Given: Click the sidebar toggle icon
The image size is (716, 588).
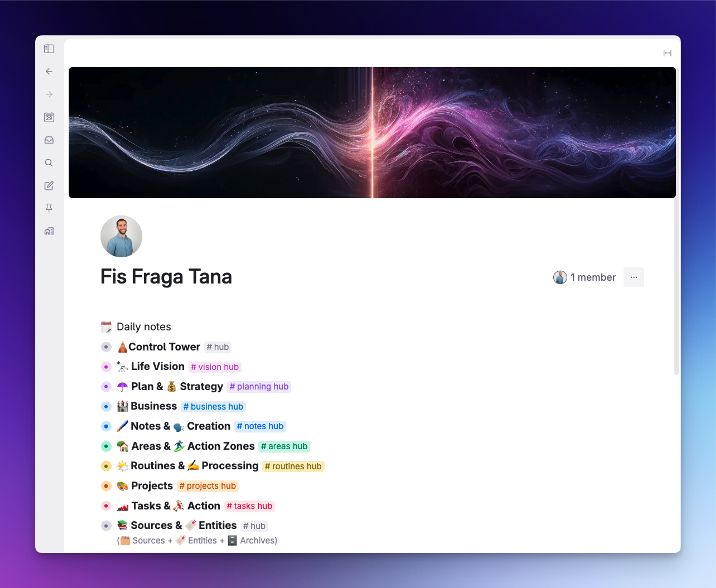Looking at the screenshot, I should [x=49, y=49].
